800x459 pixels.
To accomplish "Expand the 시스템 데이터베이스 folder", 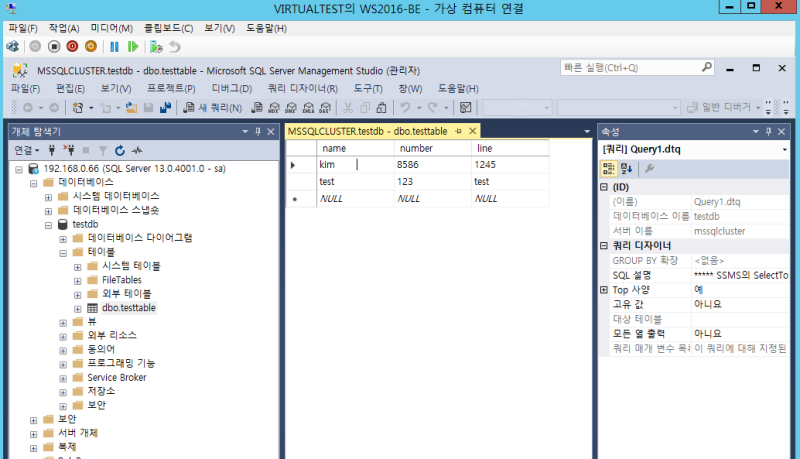I will (48, 197).
